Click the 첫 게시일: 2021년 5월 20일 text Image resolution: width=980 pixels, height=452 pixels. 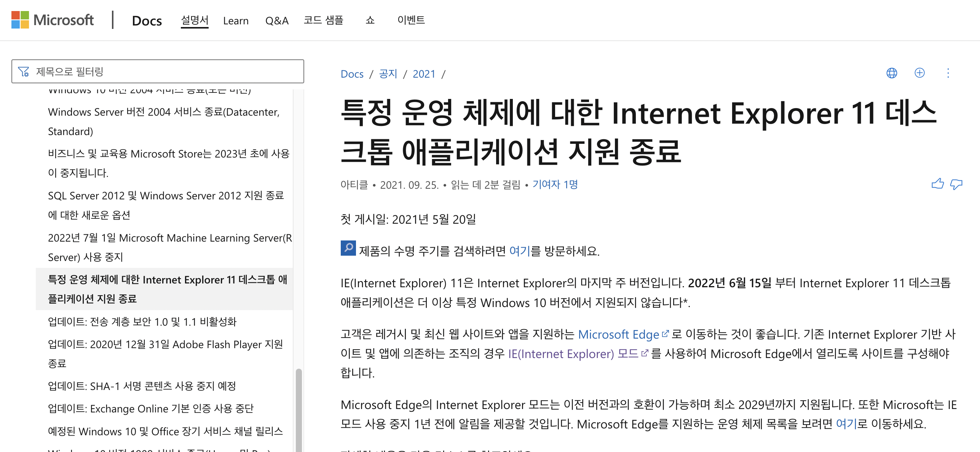408,220
